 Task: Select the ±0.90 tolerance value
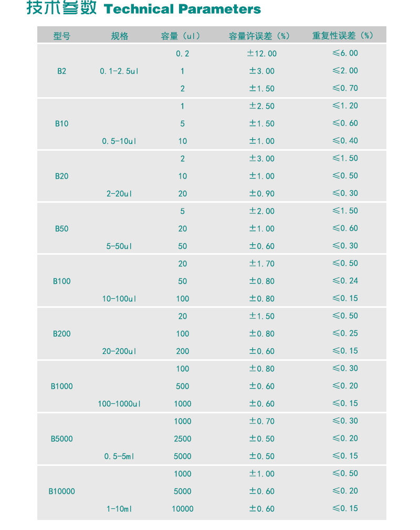point(261,193)
